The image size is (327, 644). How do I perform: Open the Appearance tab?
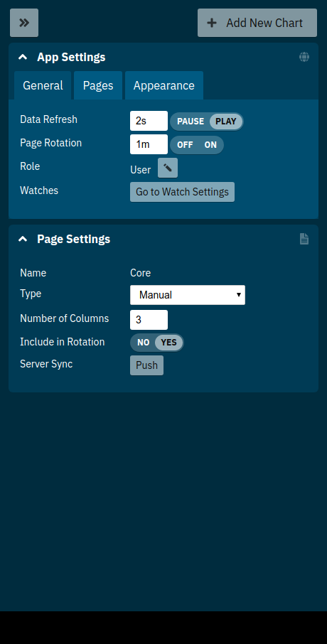pyautogui.click(x=164, y=85)
